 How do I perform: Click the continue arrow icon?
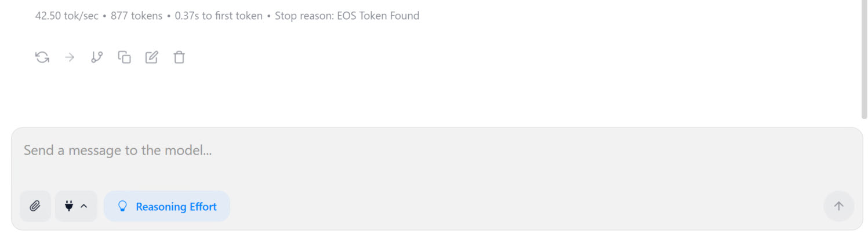click(70, 57)
